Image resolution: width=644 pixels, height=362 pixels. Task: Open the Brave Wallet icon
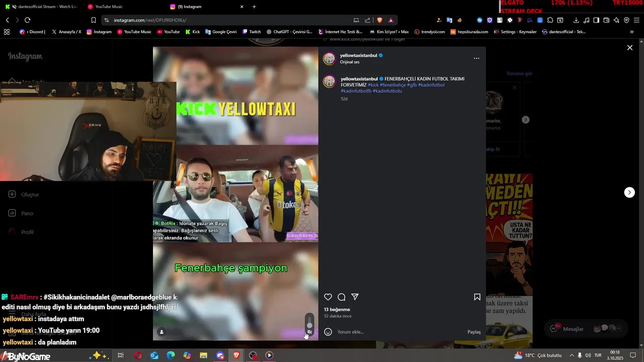[606, 20]
